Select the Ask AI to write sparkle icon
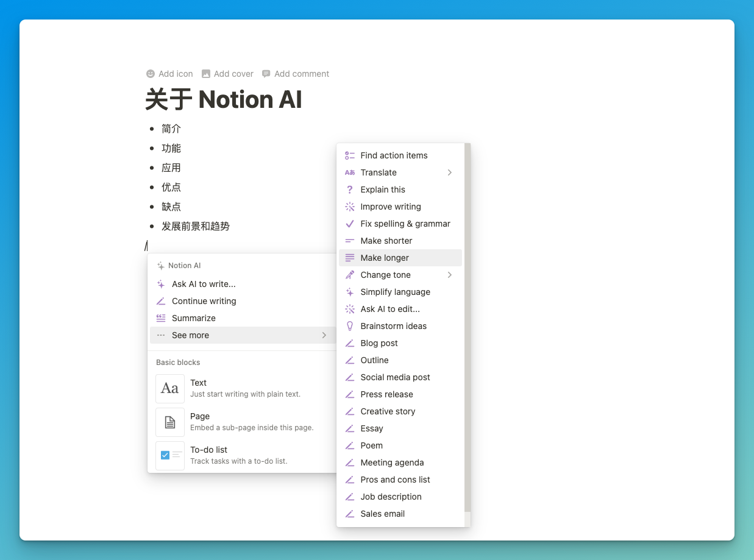The height and width of the screenshot is (560, 754). click(160, 284)
